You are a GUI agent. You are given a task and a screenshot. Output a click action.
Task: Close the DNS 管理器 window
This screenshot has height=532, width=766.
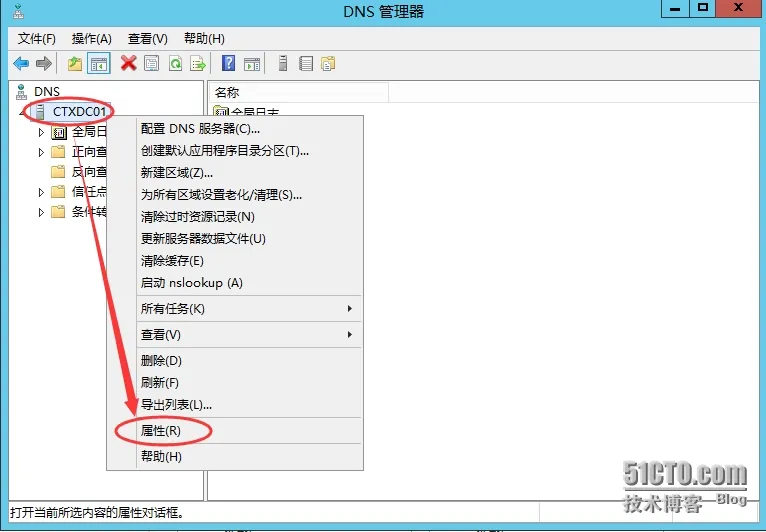(x=739, y=8)
